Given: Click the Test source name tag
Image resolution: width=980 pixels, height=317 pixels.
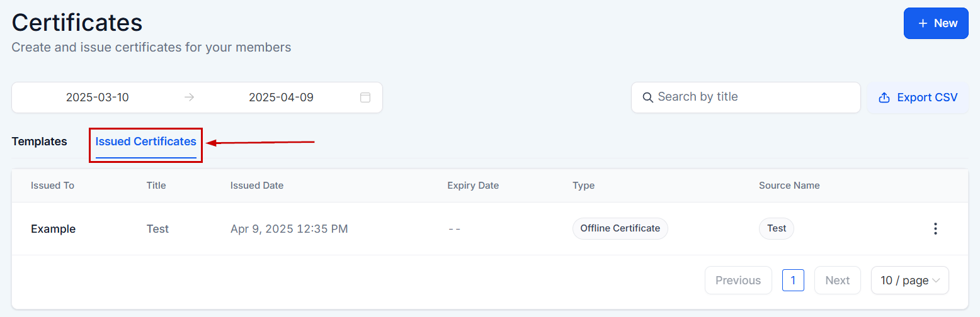Looking at the screenshot, I should coord(776,228).
